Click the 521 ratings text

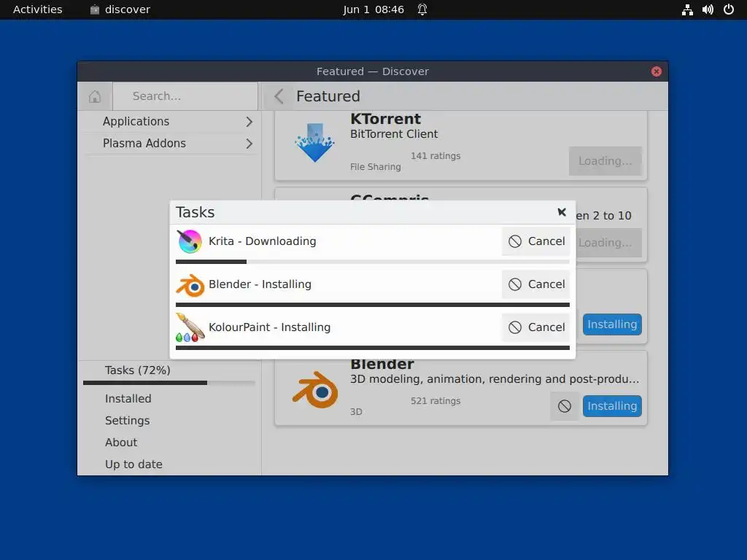[436, 401]
